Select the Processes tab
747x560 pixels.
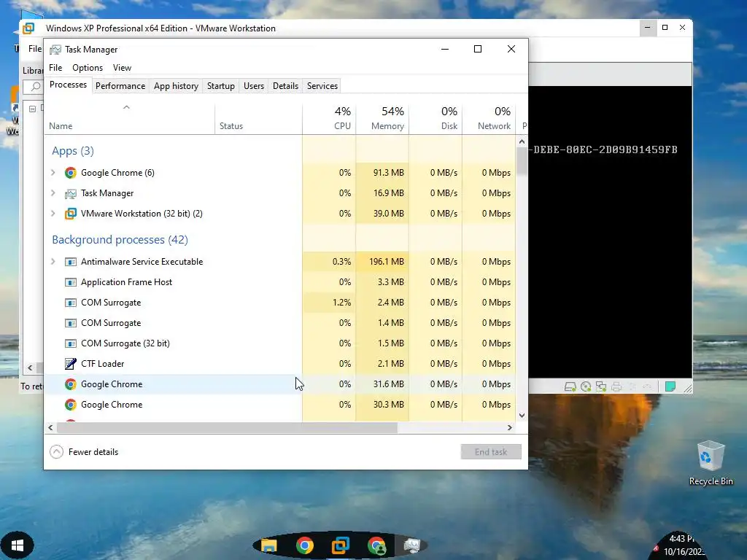68,85
